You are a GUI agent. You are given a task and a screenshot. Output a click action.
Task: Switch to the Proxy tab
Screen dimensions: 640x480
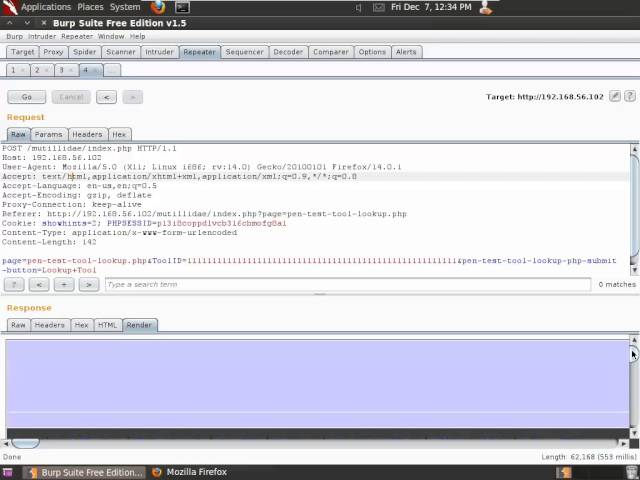[53, 52]
